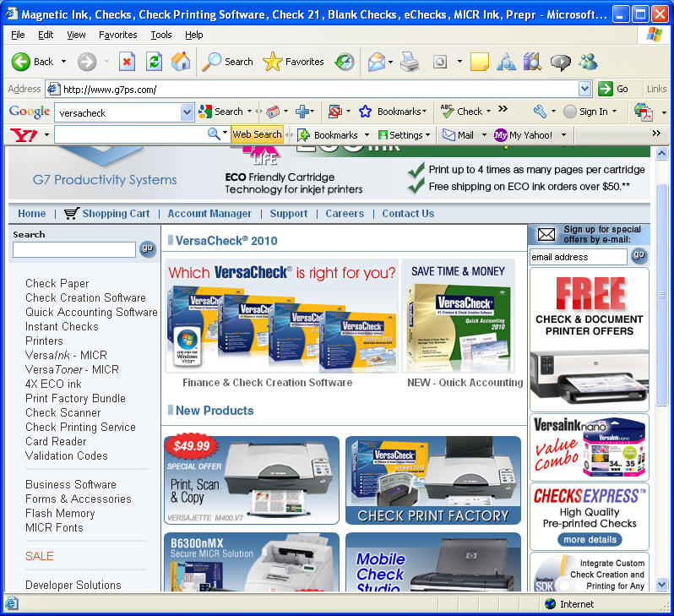This screenshot has height=616, width=674.
Task: Expand Yahoo search magnifier dropdown arrow
Action: click(225, 133)
